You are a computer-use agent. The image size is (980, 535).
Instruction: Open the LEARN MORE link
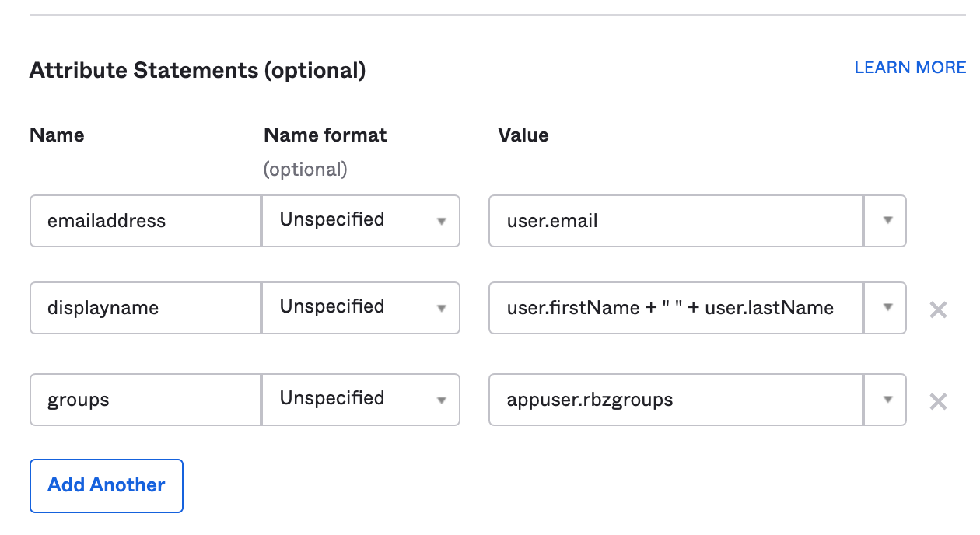pyautogui.click(x=910, y=68)
